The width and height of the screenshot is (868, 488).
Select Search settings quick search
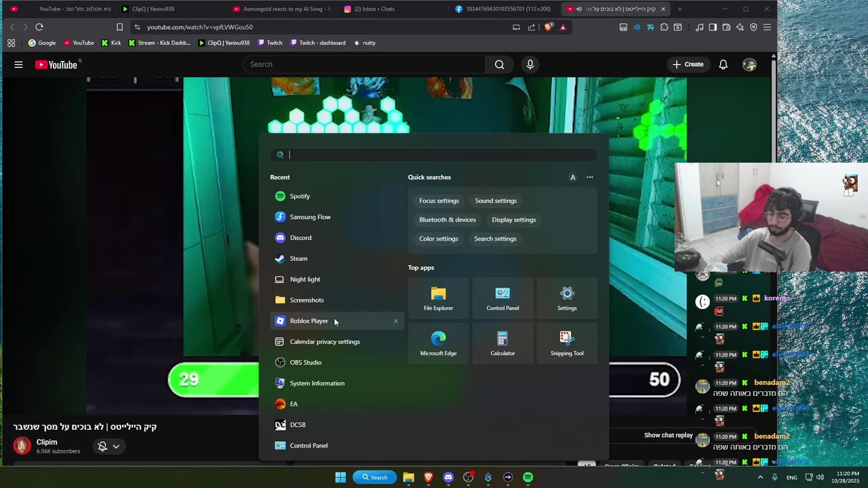click(x=495, y=239)
